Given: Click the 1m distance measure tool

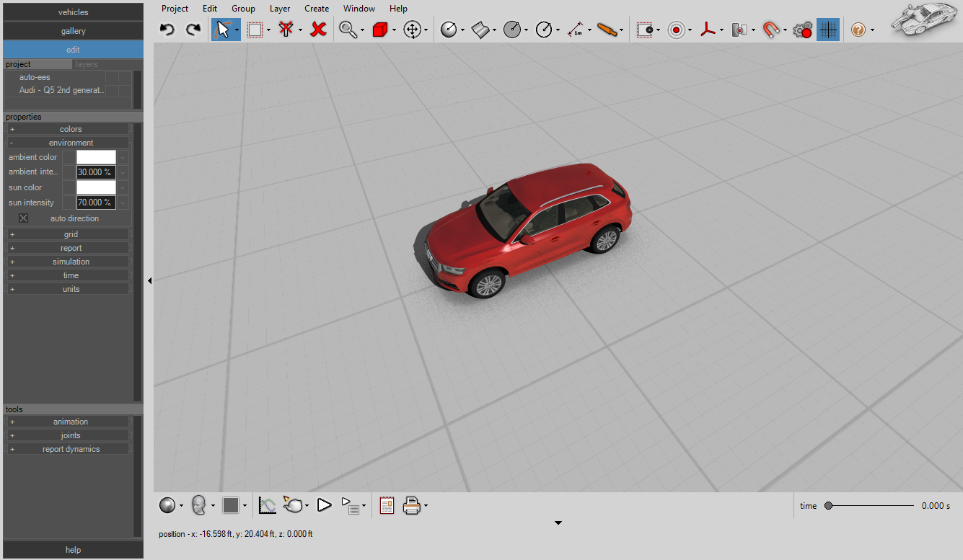Looking at the screenshot, I should (576, 30).
